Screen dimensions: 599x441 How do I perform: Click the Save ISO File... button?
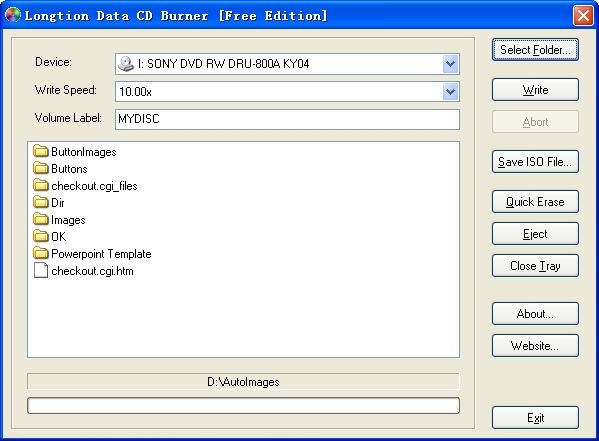[x=535, y=162]
